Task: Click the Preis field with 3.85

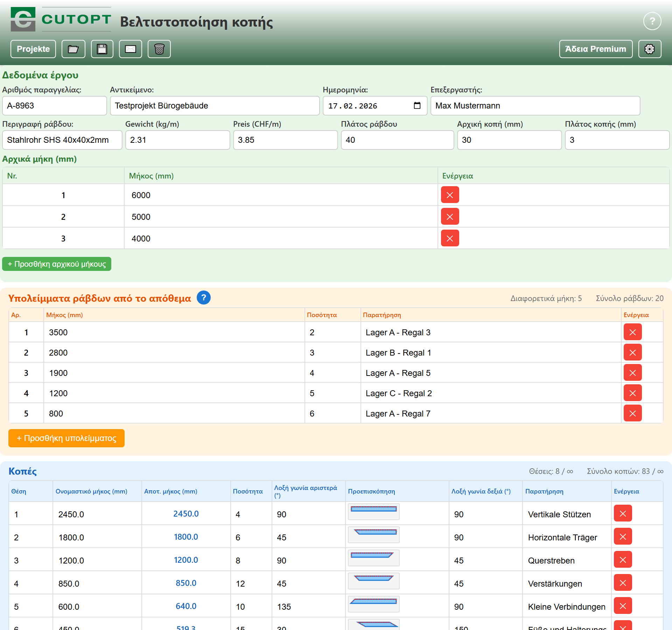Action: pyautogui.click(x=286, y=140)
